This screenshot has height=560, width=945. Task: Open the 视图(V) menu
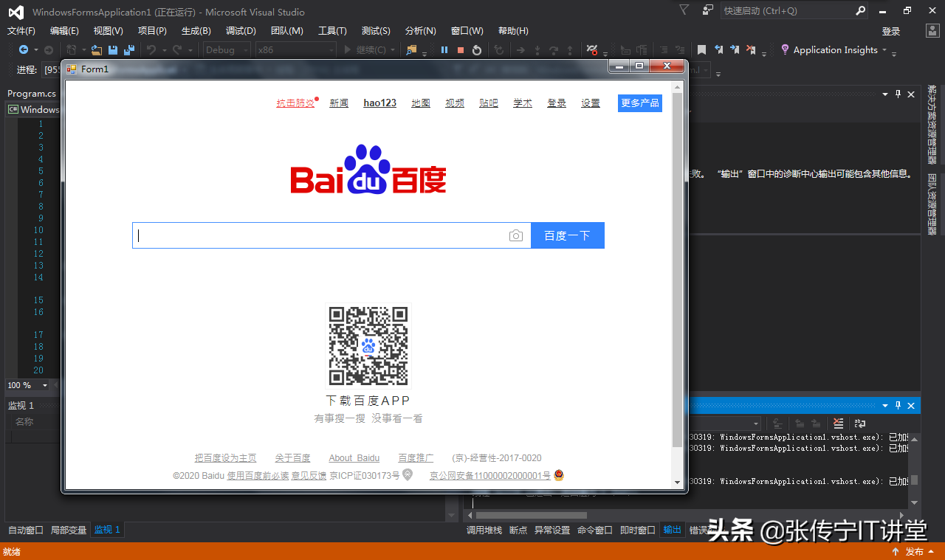pos(109,31)
